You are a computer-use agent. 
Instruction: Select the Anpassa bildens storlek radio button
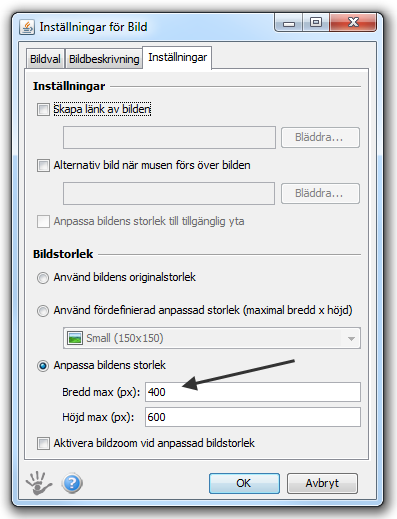pos(43,366)
